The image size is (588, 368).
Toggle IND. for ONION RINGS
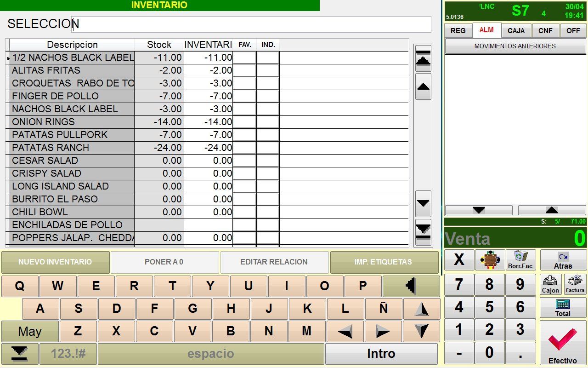268,122
